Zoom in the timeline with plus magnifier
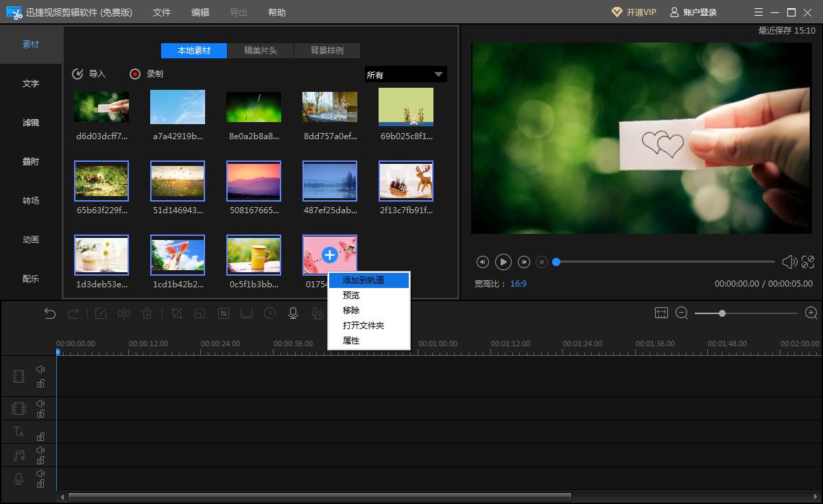Image resolution: width=823 pixels, height=504 pixels. (x=811, y=313)
